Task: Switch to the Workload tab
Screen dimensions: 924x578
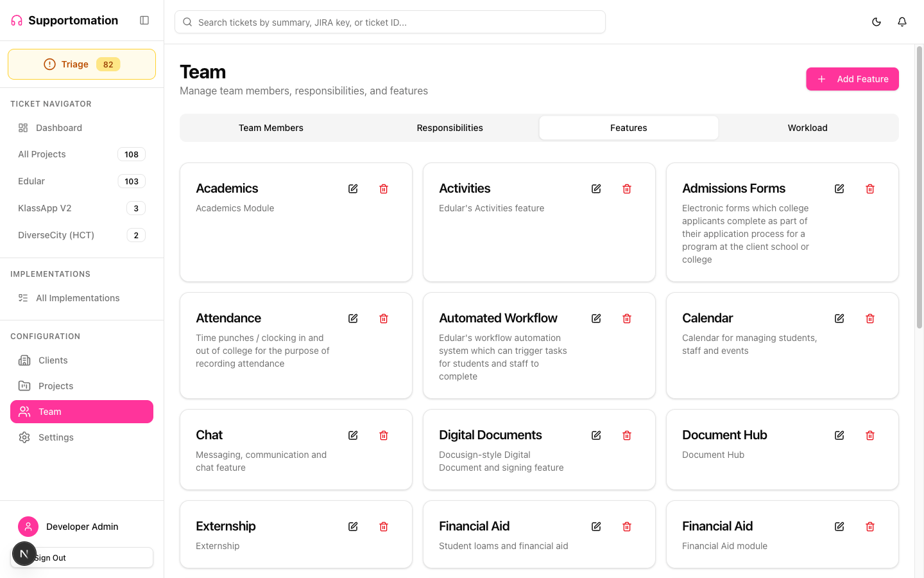Action: (807, 127)
